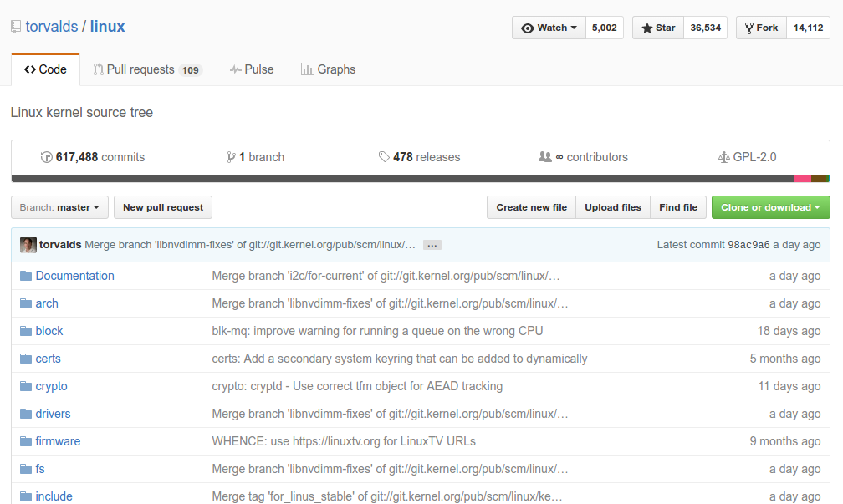Click the commits history clock icon
Viewport: 843px width, 504px height.
click(46, 157)
